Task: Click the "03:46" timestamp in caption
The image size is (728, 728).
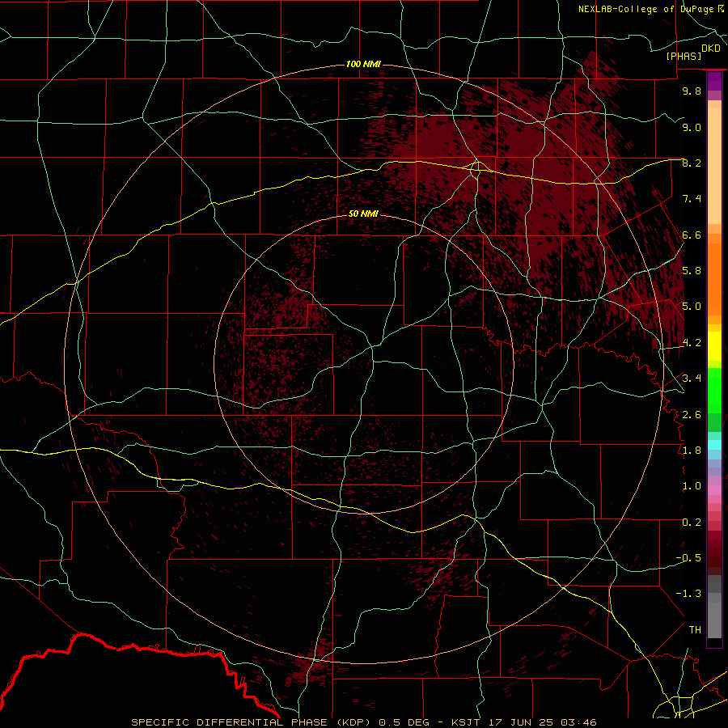Action: pos(578,722)
